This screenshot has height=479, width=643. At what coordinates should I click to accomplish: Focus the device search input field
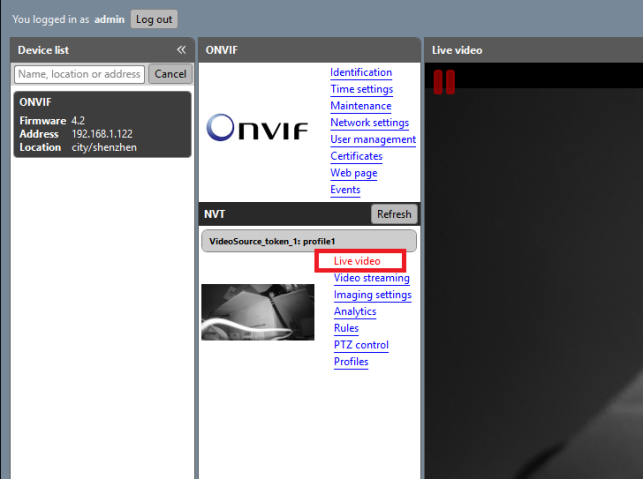pos(80,74)
